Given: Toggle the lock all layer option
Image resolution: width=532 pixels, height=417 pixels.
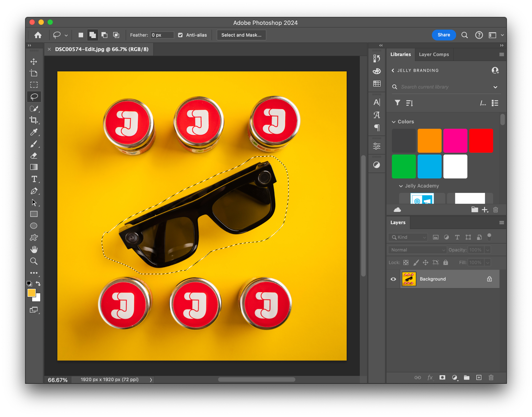Looking at the screenshot, I should click(446, 262).
